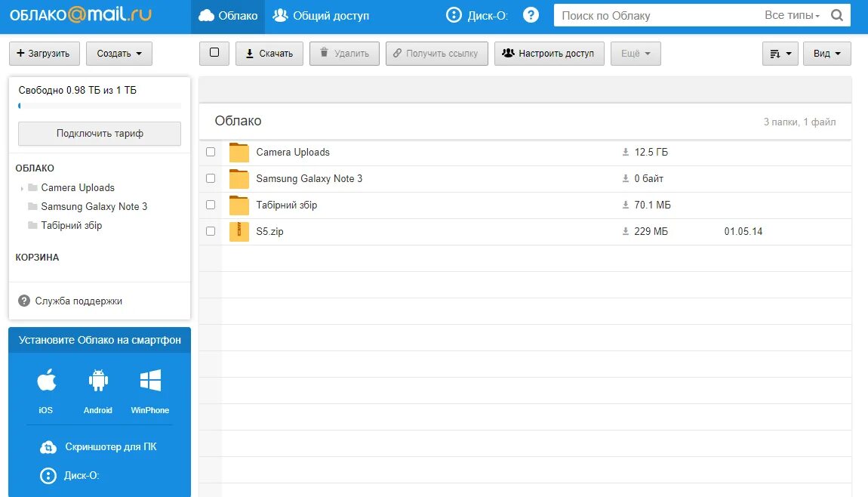
Task: Click Настроить доступ button
Action: tap(549, 53)
